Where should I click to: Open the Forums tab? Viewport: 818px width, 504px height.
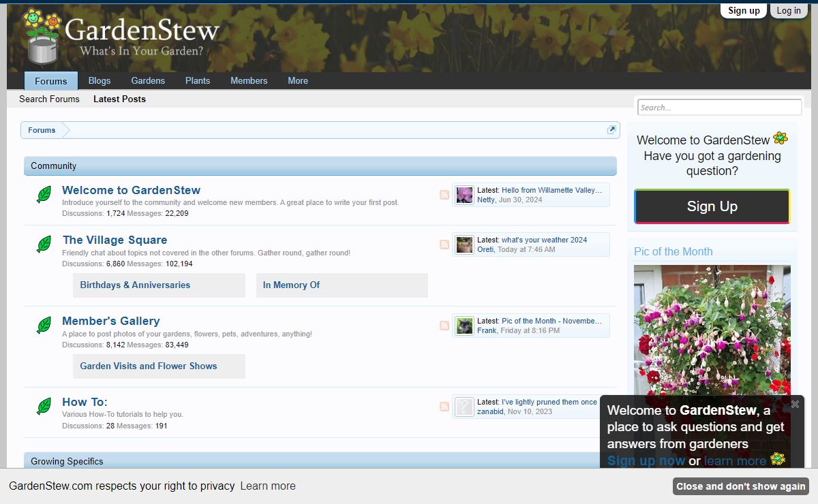click(x=51, y=80)
